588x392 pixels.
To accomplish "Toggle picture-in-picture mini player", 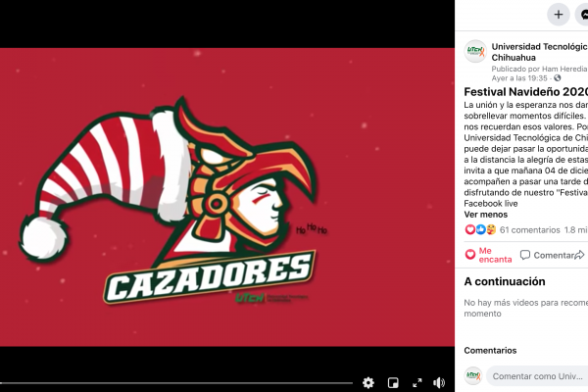I will [x=393, y=382].
